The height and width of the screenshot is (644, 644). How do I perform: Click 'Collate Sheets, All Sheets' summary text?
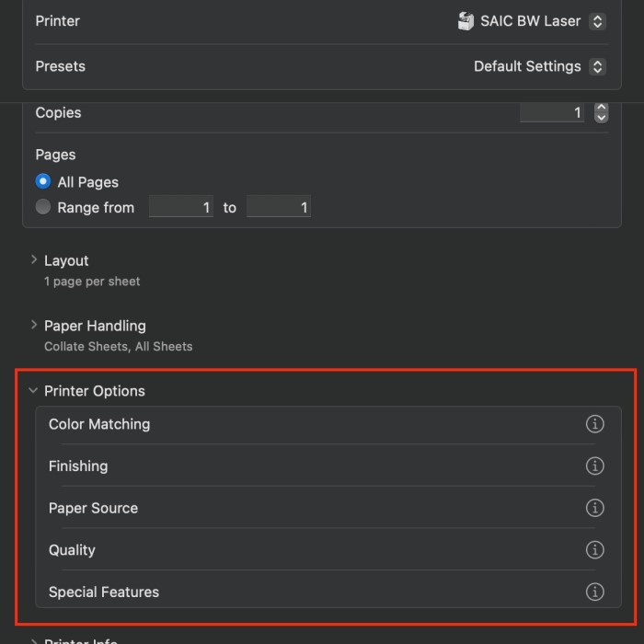[119, 347]
